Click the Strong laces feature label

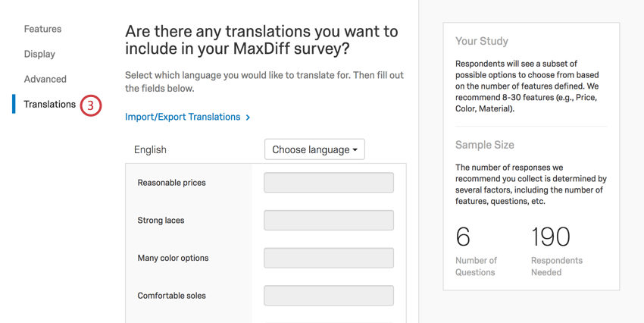[x=161, y=221]
